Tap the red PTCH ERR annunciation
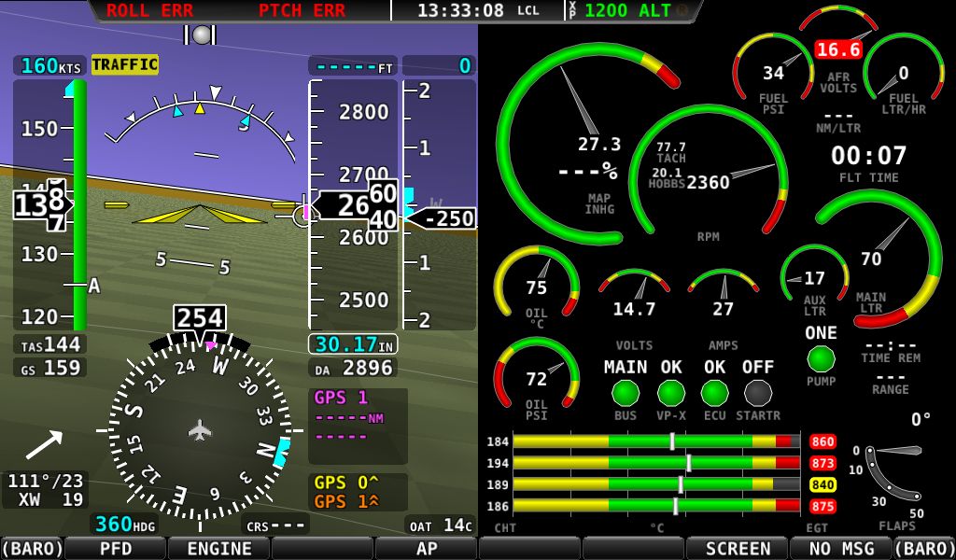This screenshot has height=560, width=956. (302, 10)
